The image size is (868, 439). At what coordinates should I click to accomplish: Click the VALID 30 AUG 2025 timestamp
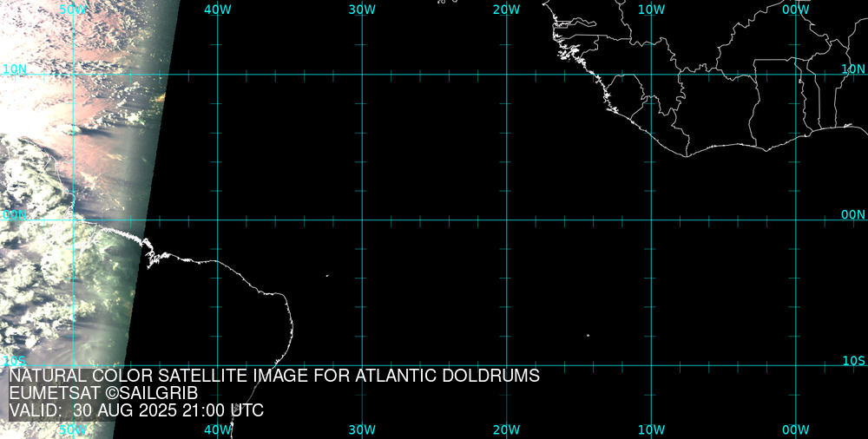pyautogui.click(x=136, y=410)
